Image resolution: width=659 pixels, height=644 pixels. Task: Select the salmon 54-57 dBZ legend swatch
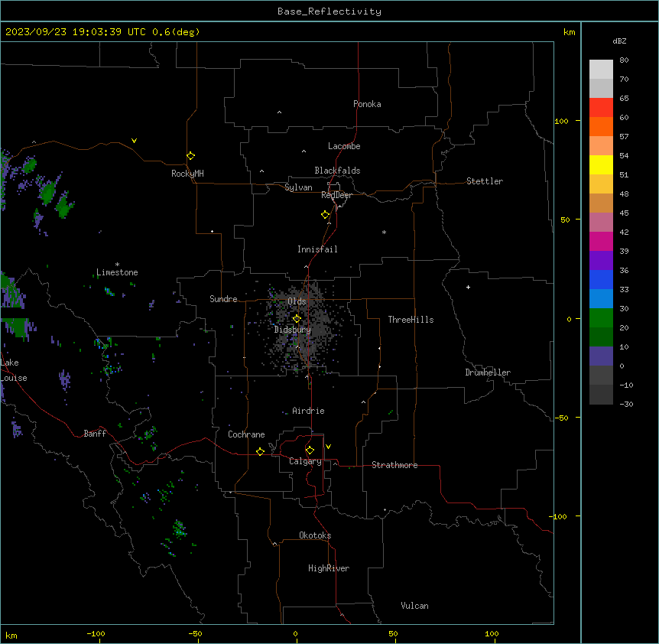coord(601,146)
